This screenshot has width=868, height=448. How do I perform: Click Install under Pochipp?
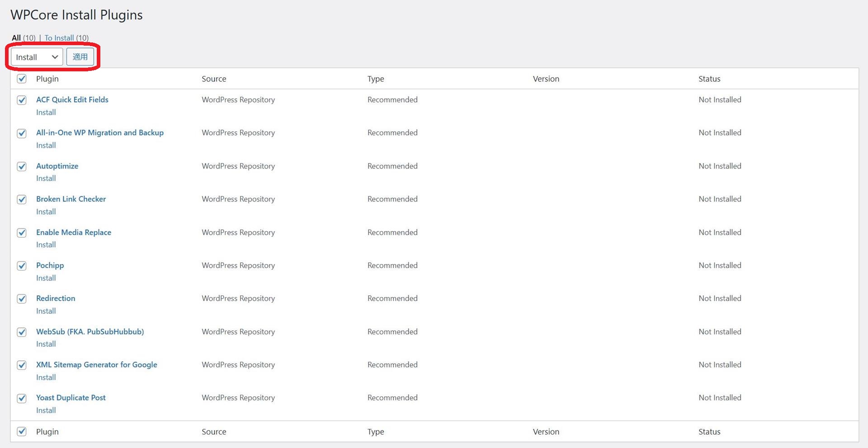pyautogui.click(x=46, y=278)
